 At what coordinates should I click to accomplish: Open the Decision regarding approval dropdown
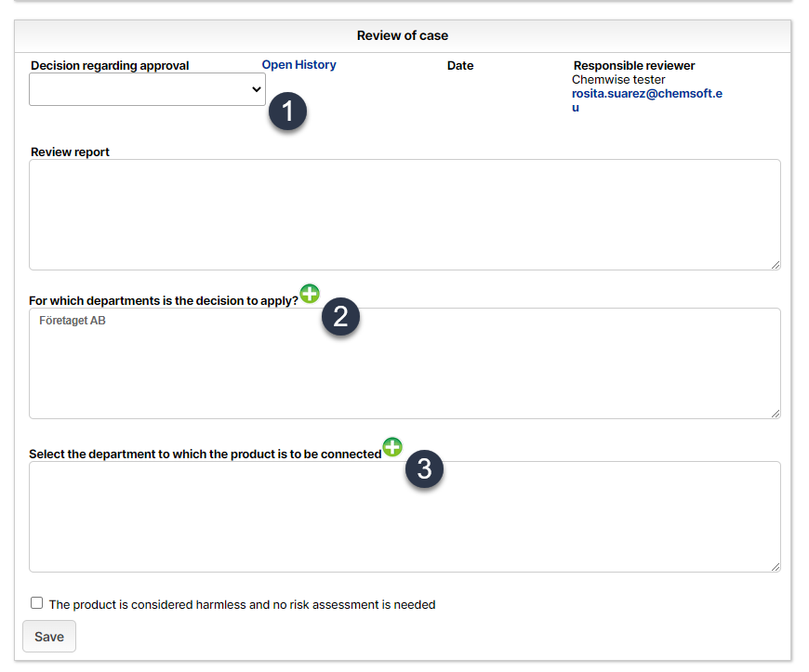point(147,89)
